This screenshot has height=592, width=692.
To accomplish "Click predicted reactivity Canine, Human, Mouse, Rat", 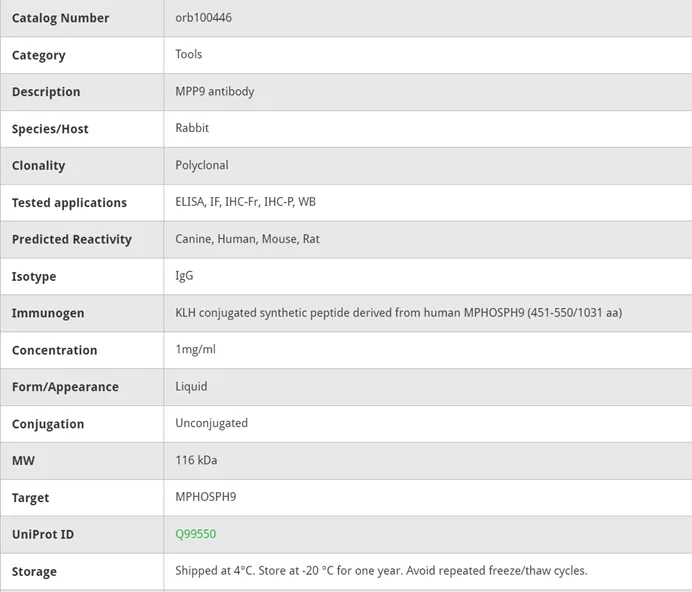I will coord(247,239).
